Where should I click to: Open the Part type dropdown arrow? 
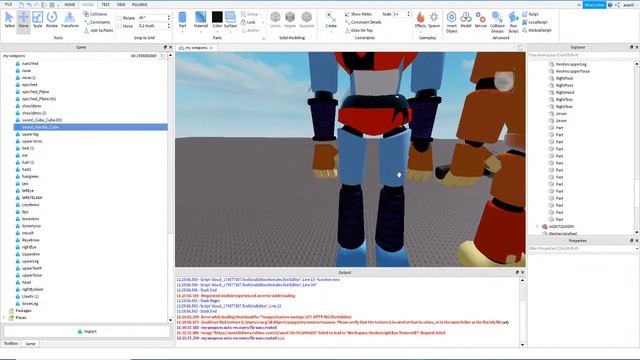[x=182, y=32]
